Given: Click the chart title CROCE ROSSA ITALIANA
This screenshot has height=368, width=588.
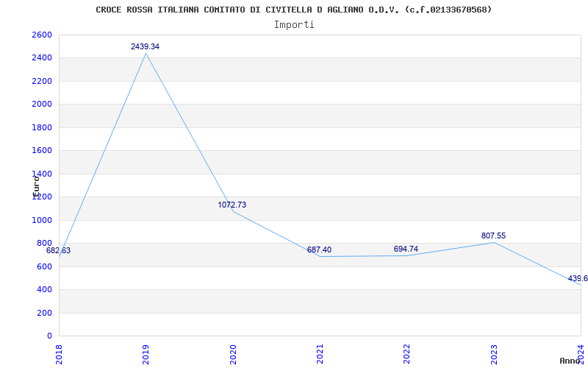Looking at the screenshot, I should pos(293,10).
